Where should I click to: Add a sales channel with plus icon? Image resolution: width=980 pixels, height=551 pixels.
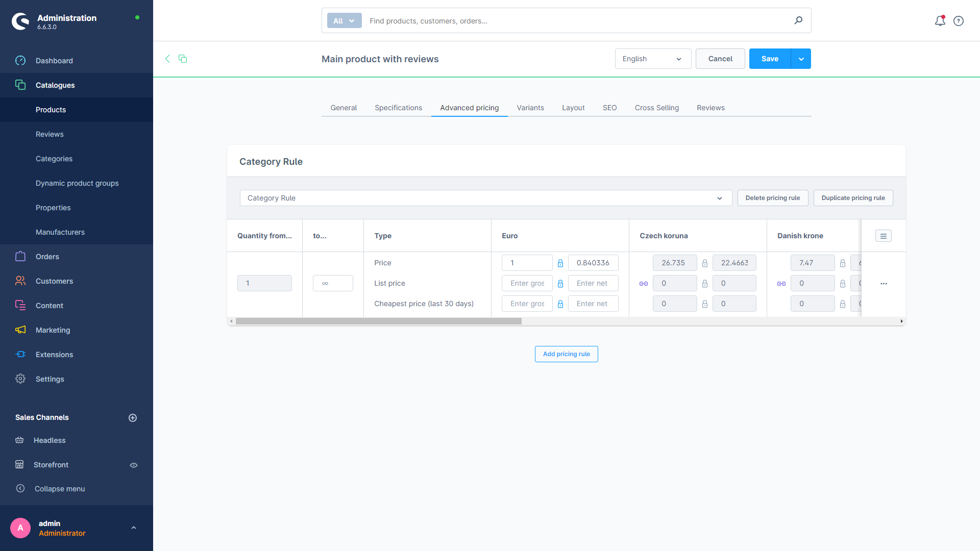pos(133,418)
